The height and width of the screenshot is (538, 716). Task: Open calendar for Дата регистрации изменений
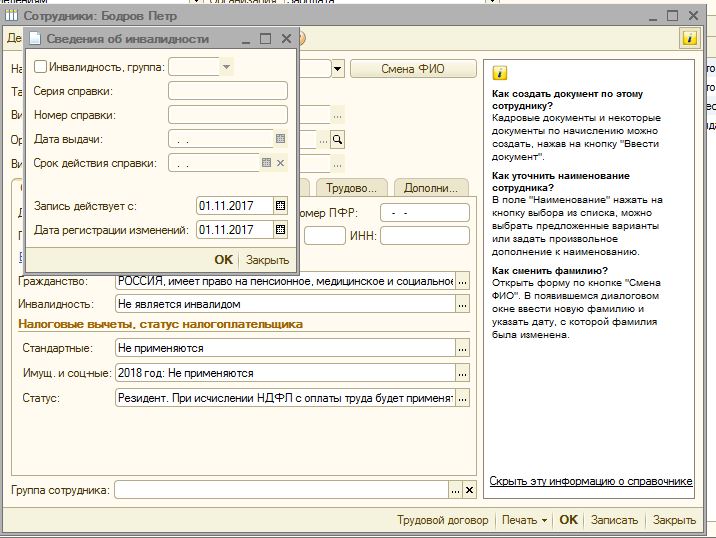pyautogui.click(x=281, y=230)
